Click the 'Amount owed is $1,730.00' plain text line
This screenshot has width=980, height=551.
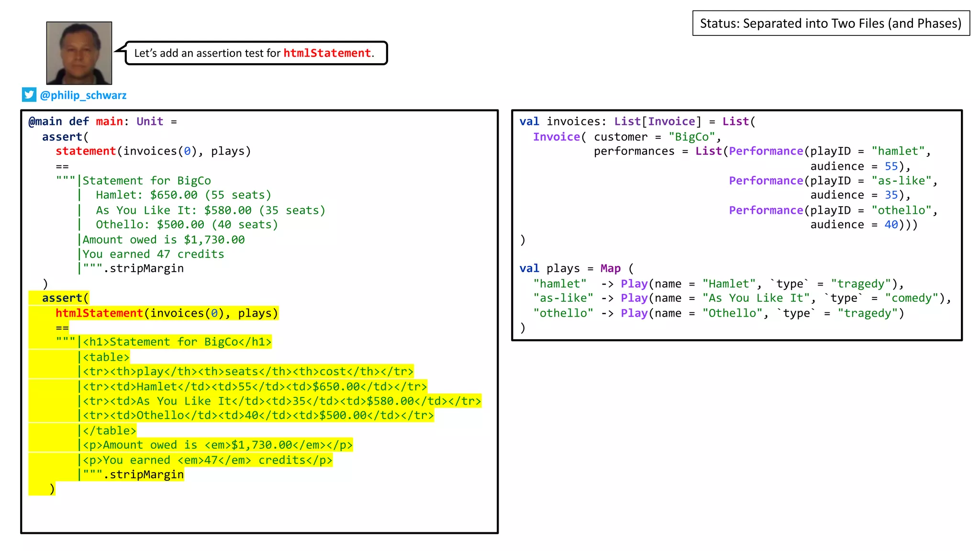[x=163, y=240]
